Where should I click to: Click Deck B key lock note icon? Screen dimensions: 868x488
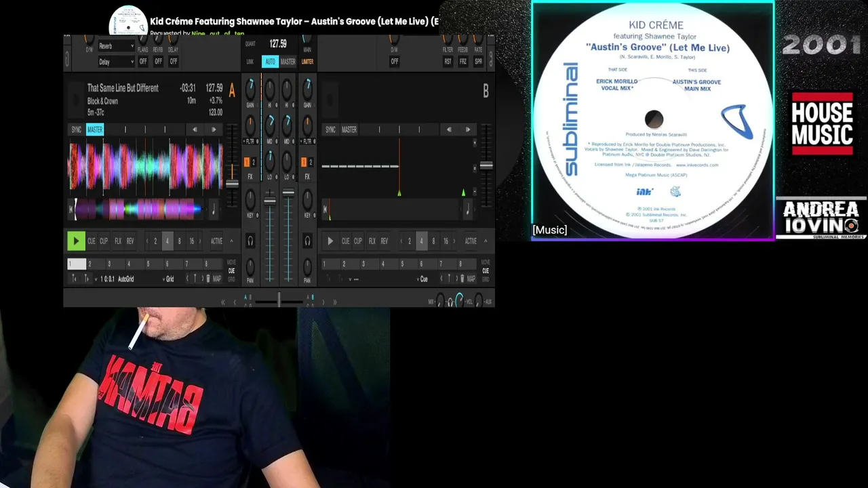467,210
